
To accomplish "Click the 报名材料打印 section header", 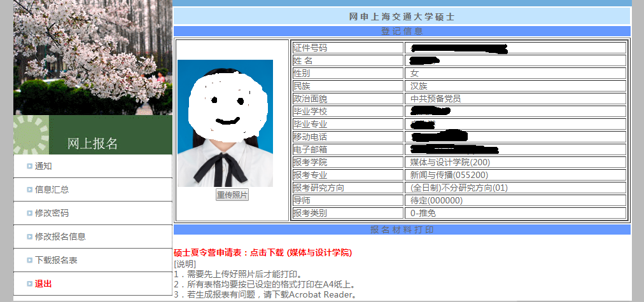I will (x=402, y=230).
